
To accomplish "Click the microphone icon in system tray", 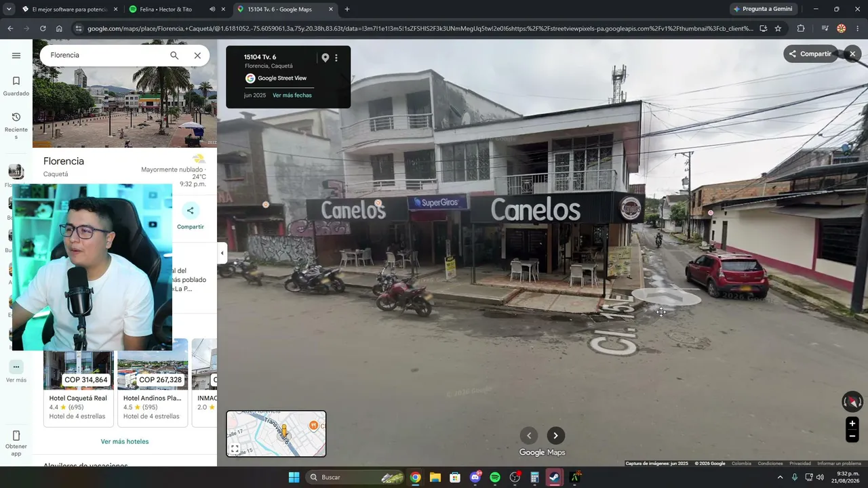I will 795,477.
